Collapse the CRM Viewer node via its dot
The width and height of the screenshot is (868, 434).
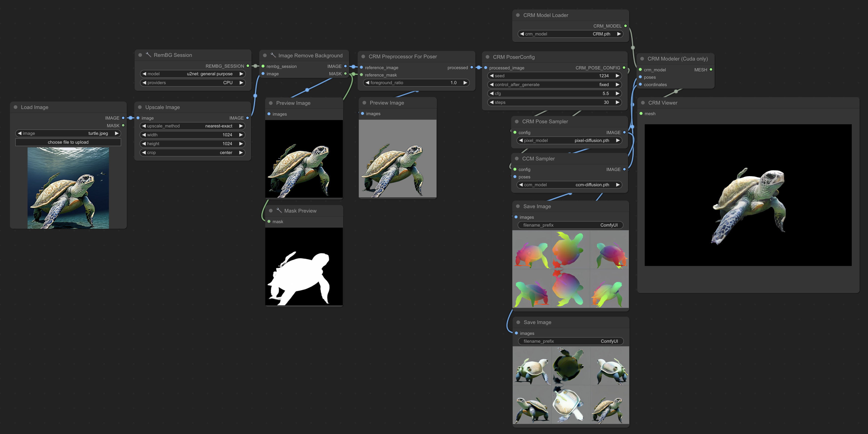(x=643, y=103)
